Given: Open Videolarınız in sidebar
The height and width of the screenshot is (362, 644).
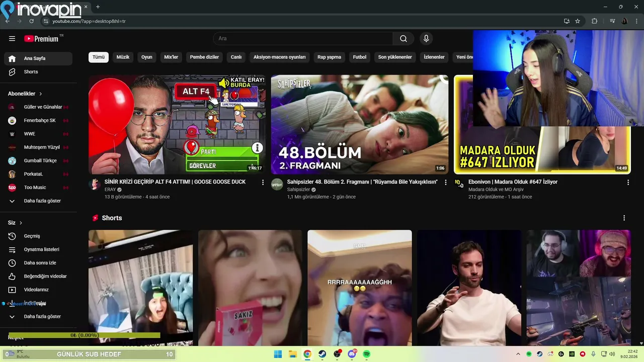Looking at the screenshot, I should point(38,290).
